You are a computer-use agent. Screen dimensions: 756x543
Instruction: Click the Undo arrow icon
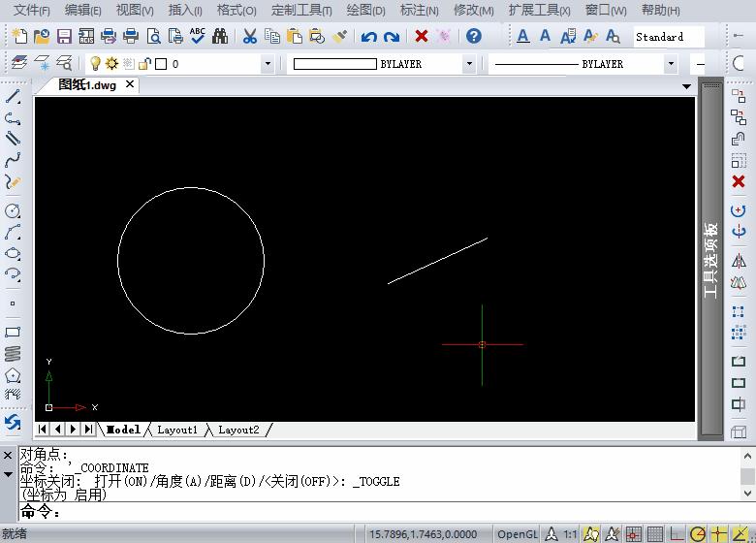pos(368,37)
